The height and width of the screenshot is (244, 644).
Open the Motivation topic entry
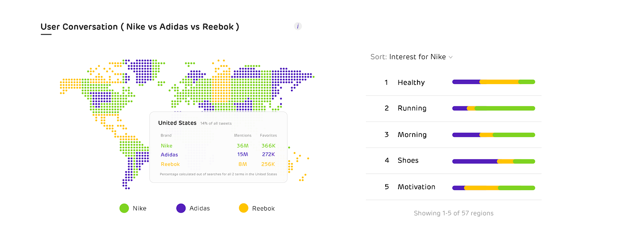coord(416,187)
